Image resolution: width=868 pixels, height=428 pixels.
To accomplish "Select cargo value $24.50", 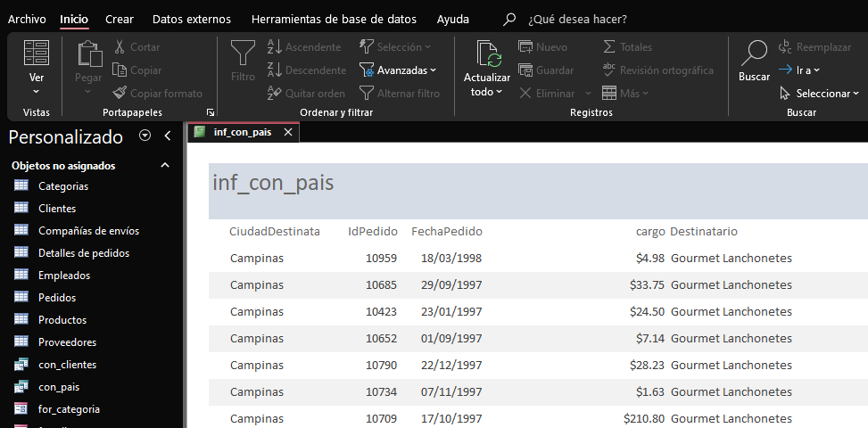I will [x=647, y=312].
